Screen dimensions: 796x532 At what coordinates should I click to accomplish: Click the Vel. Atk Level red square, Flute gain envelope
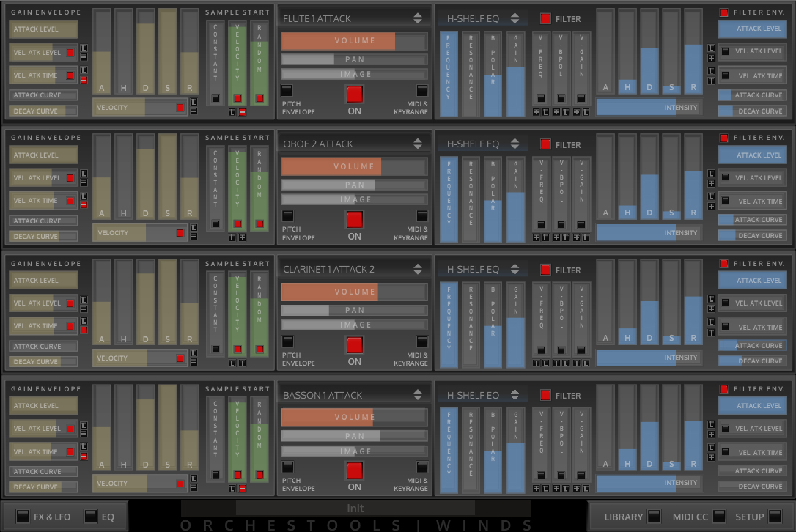[70, 52]
